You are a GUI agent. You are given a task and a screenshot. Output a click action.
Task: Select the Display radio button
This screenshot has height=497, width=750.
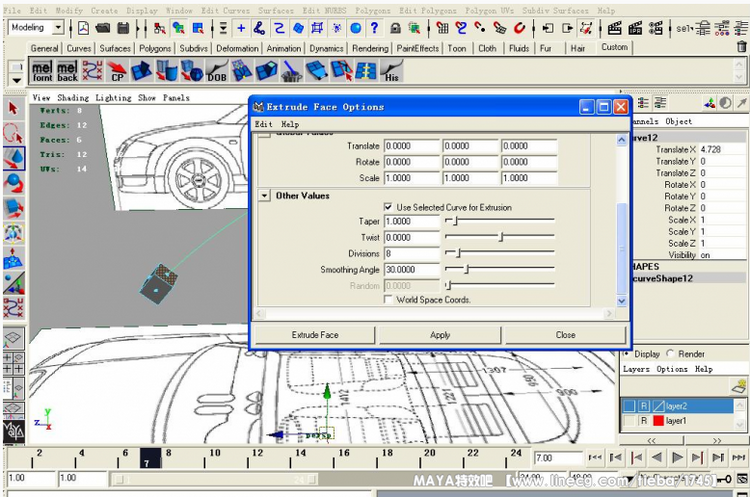tap(627, 354)
